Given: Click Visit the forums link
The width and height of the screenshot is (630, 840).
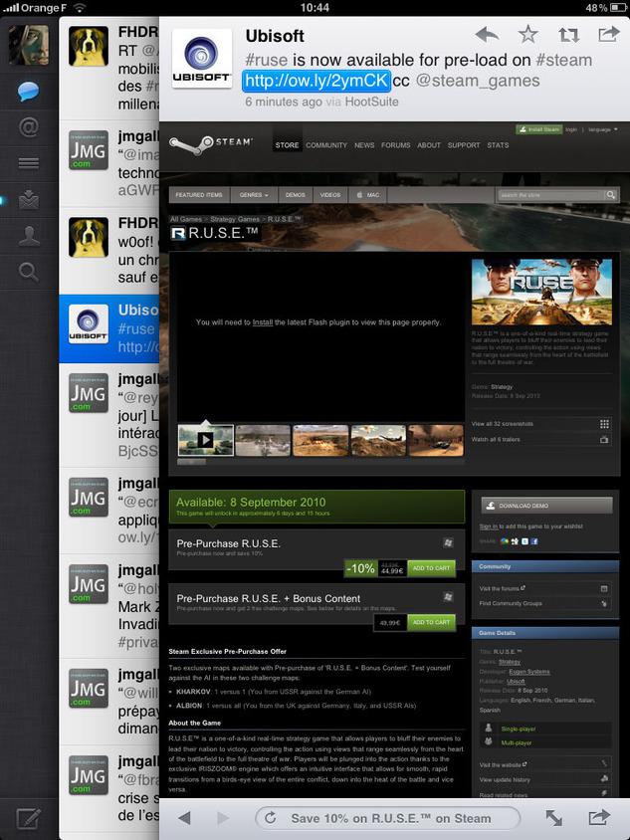Looking at the screenshot, I should tap(502, 589).
